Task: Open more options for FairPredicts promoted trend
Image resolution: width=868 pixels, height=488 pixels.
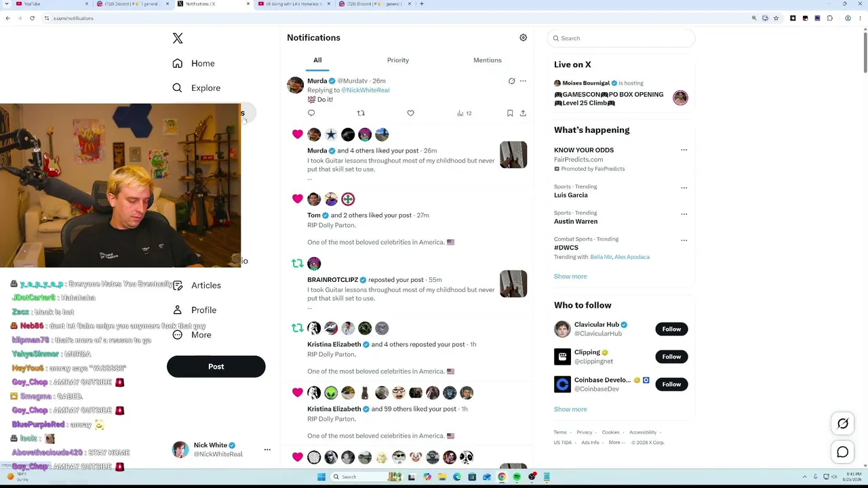Action: coord(684,150)
